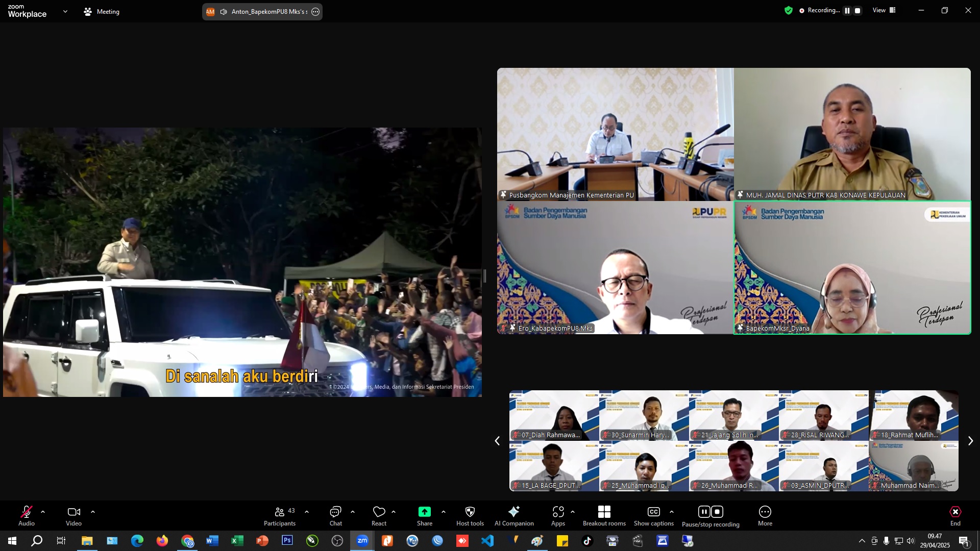Screen dimensions: 980x551
Task: Select 30_Sunarmin Hary... thumbnail
Action: [x=644, y=415]
